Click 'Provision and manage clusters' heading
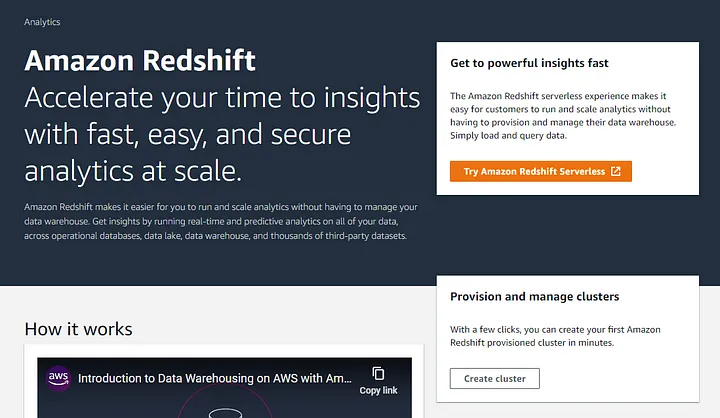 coord(535,297)
